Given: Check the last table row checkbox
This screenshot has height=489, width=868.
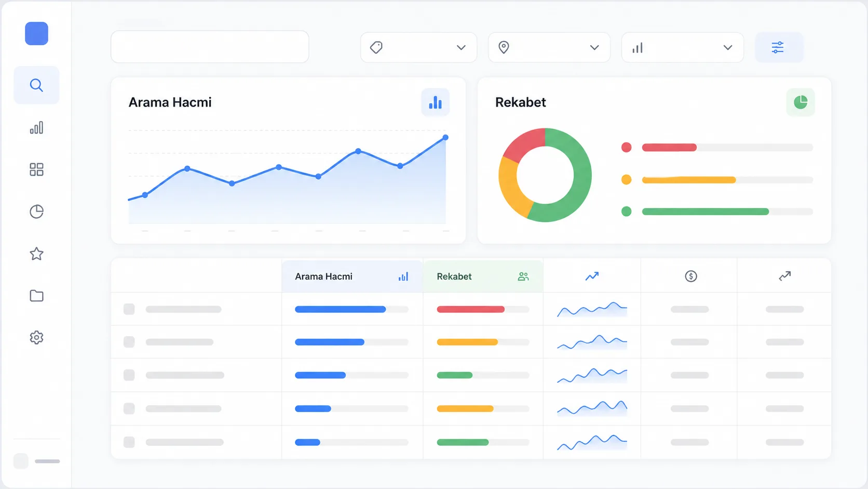Looking at the screenshot, I should [x=129, y=442].
